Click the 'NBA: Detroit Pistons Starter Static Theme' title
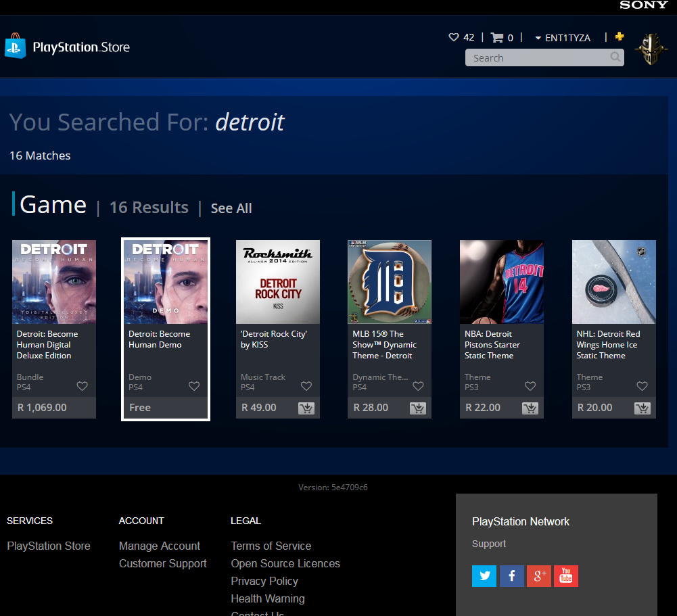Screen dimensions: 677x616 click(492, 344)
